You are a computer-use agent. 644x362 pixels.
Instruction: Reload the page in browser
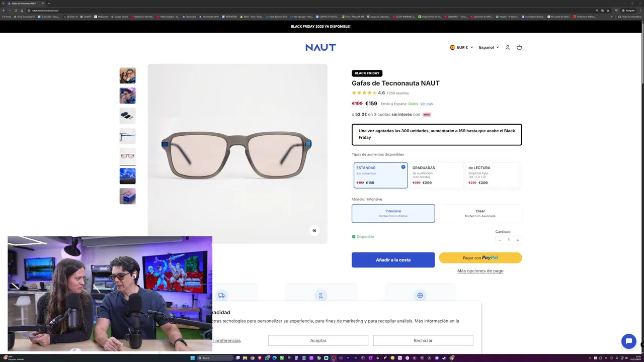[x=16, y=10]
